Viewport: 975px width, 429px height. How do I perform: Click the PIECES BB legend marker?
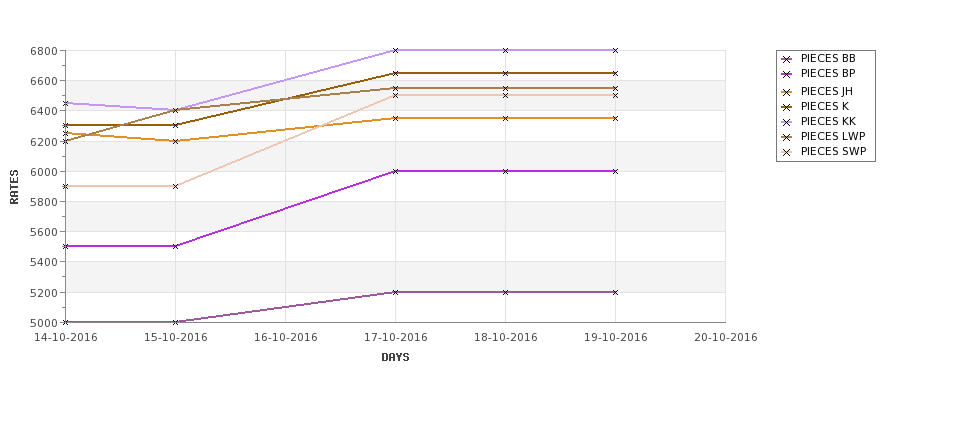pos(787,59)
